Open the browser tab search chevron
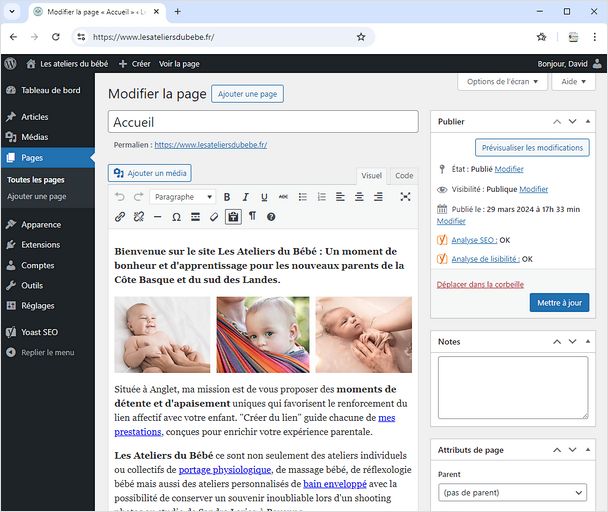Viewport: 608px width, 512px height. coord(12,12)
